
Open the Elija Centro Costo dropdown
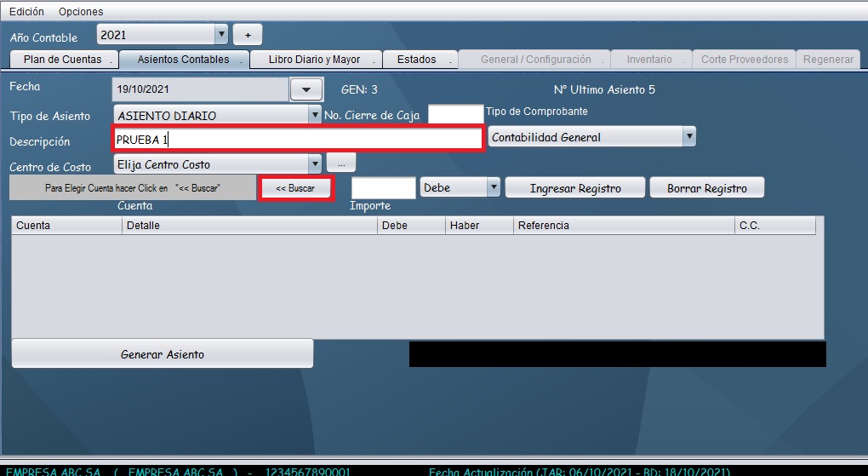click(315, 163)
